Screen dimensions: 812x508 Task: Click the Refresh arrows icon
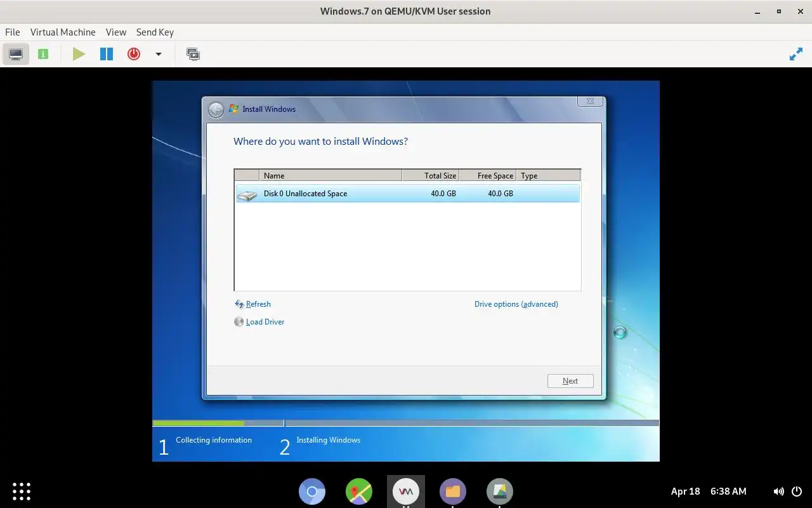pyautogui.click(x=239, y=304)
